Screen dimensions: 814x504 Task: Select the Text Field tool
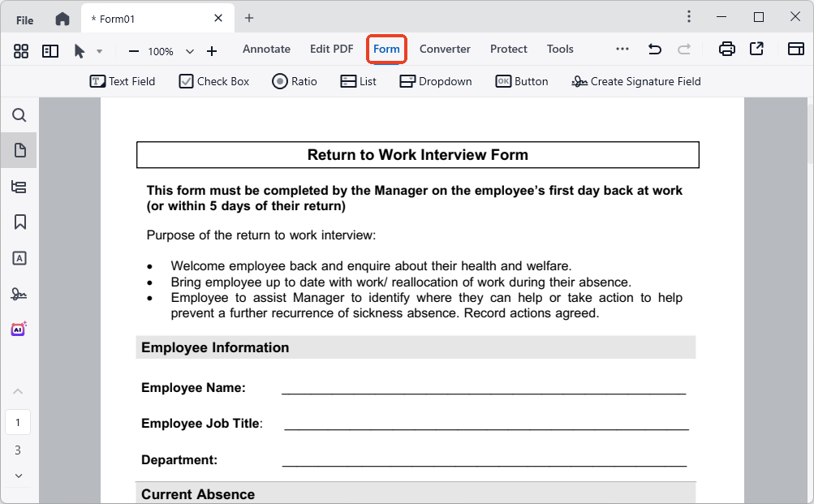122,80
